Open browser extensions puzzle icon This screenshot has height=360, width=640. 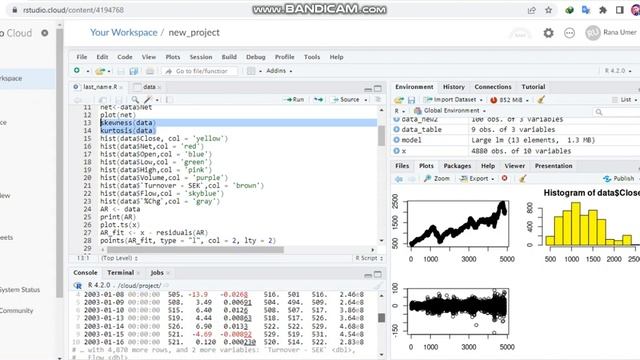[602, 10]
